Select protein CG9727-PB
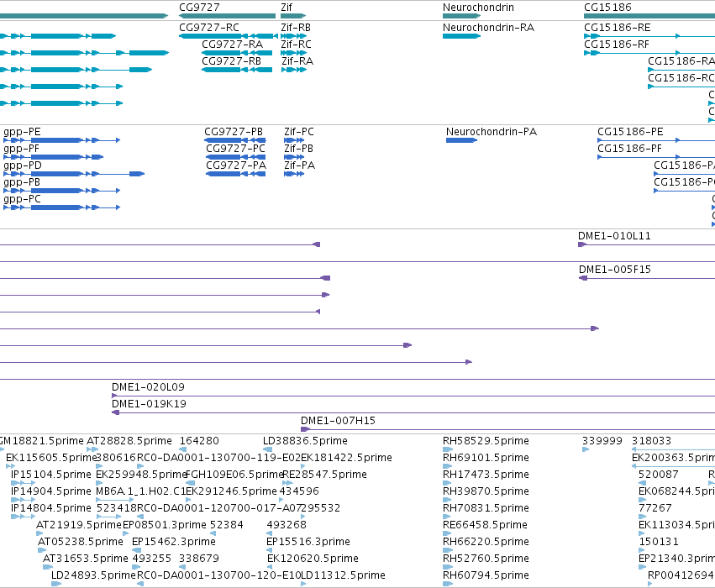Image resolution: width=715 pixels, height=588 pixels. pyautogui.click(x=235, y=140)
